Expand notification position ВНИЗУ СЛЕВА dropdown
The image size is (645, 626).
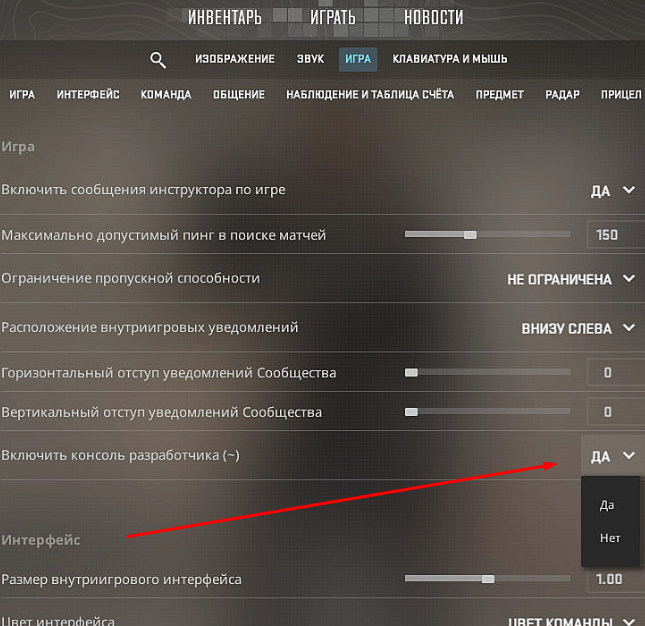point(578,327)
